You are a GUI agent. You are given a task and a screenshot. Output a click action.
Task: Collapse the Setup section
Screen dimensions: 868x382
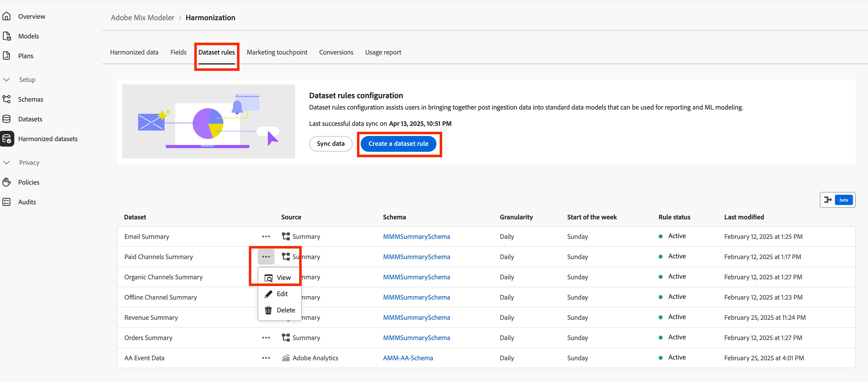[6, 79]
